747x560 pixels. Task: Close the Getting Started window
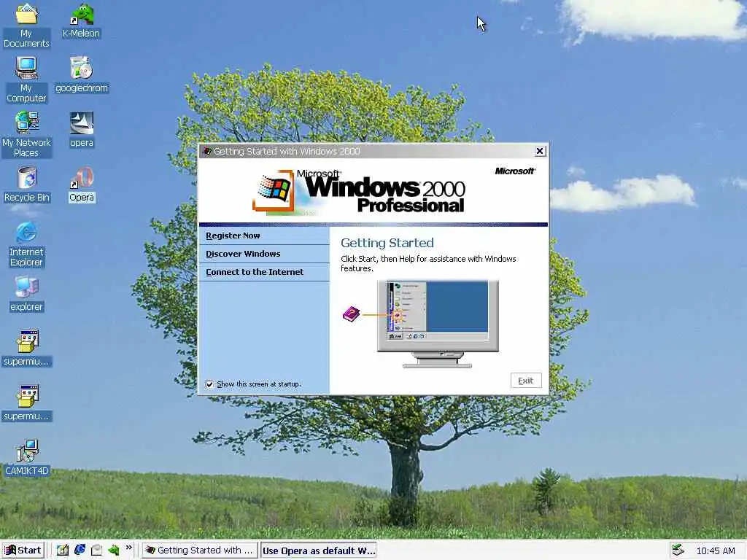point(540,151)
